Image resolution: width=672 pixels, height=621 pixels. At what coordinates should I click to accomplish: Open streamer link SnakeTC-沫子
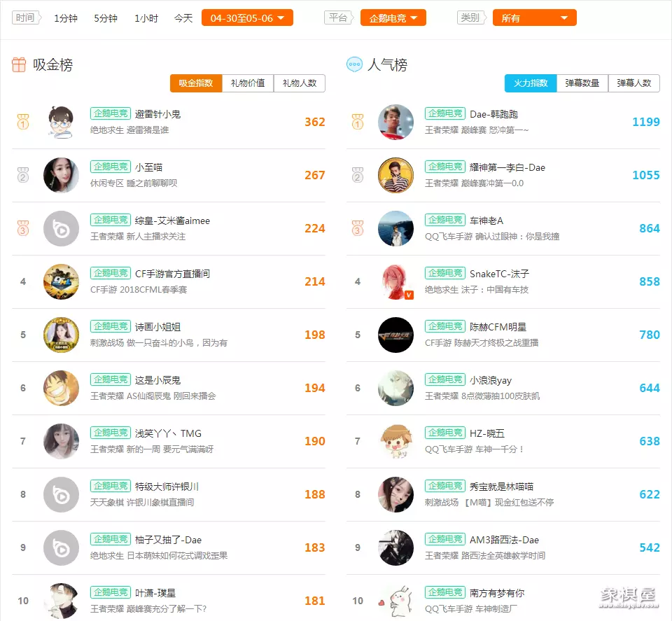click(x=499, y=274)
